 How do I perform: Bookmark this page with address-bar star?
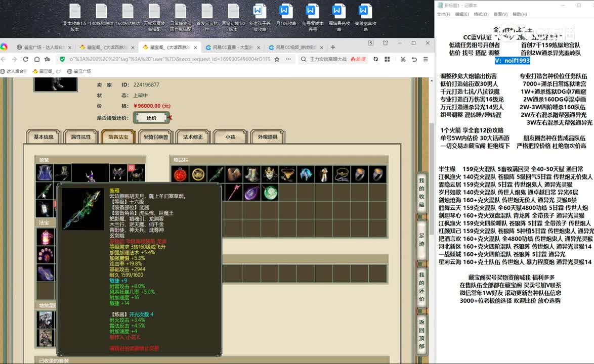[x=277, y=59]
